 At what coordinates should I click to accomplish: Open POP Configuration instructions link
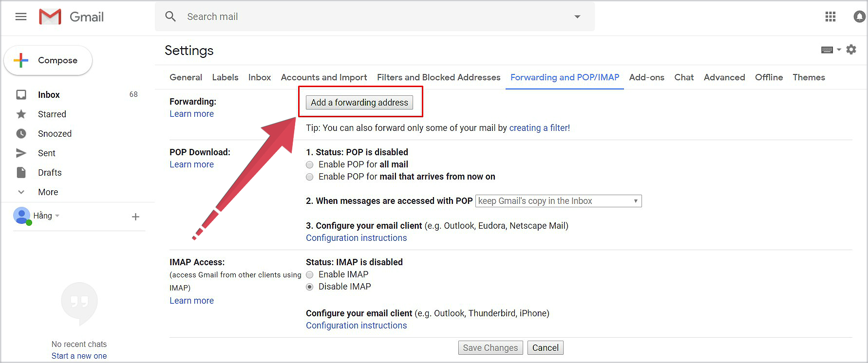(356, 238)
